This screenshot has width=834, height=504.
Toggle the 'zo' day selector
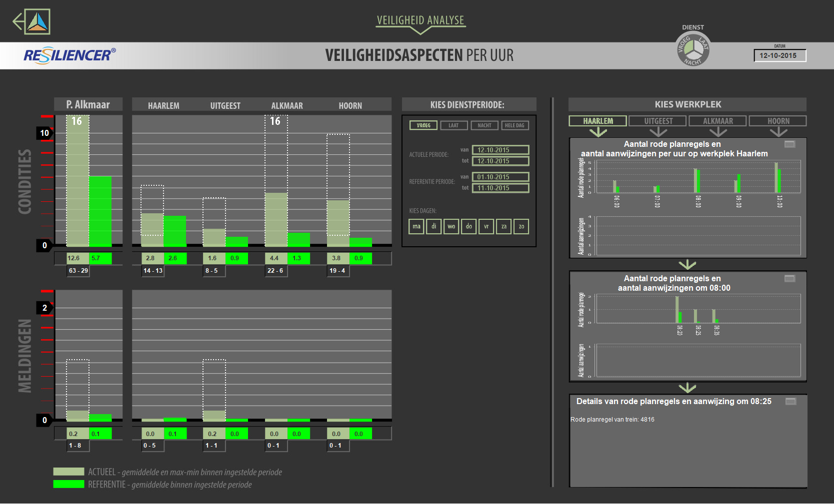pos(521,226)
